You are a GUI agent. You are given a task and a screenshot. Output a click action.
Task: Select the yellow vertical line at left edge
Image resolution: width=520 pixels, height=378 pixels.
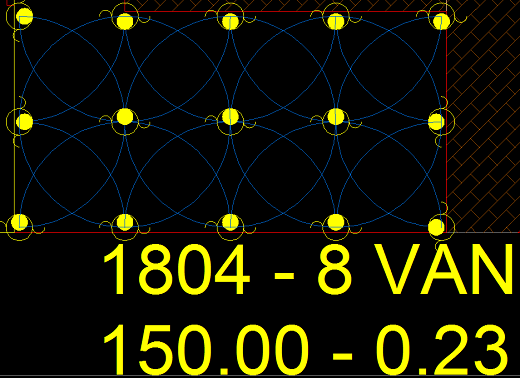[14, 133]
